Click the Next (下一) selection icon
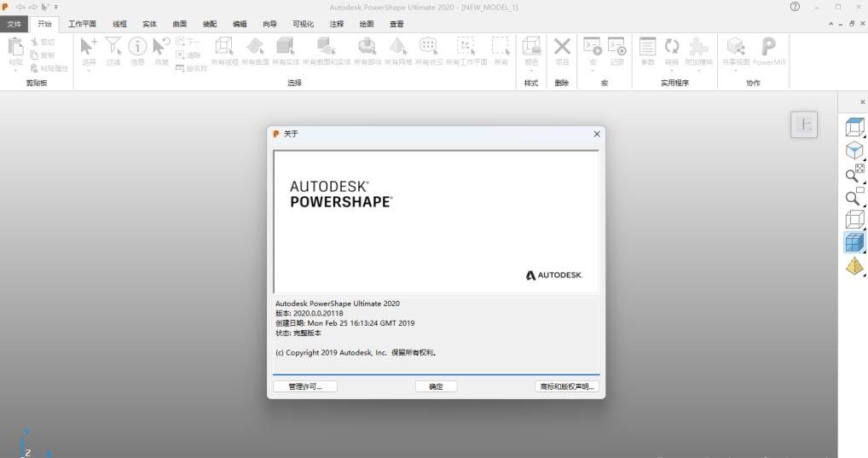Screen dimensions: 868x458 tap(181, 42)
